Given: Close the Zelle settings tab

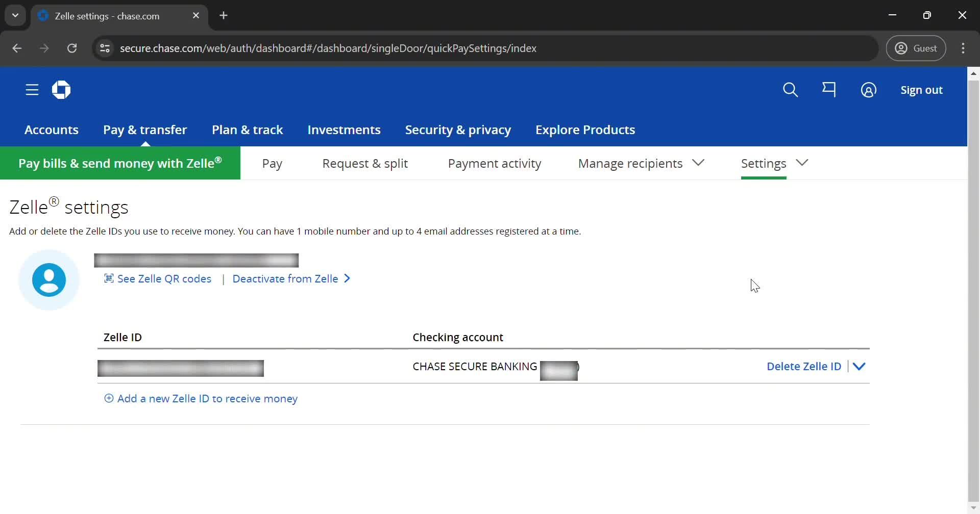Looking at the screenshot, I should (196, 16).
